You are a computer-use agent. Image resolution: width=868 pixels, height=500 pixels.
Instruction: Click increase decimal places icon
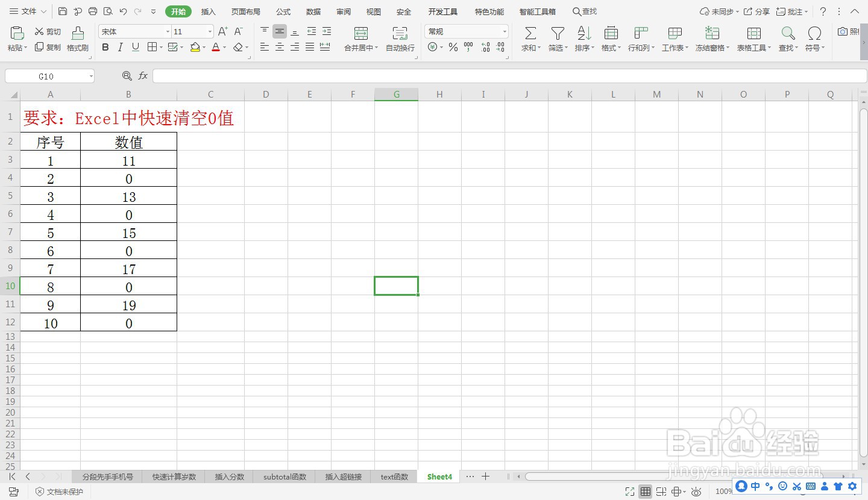485,47
